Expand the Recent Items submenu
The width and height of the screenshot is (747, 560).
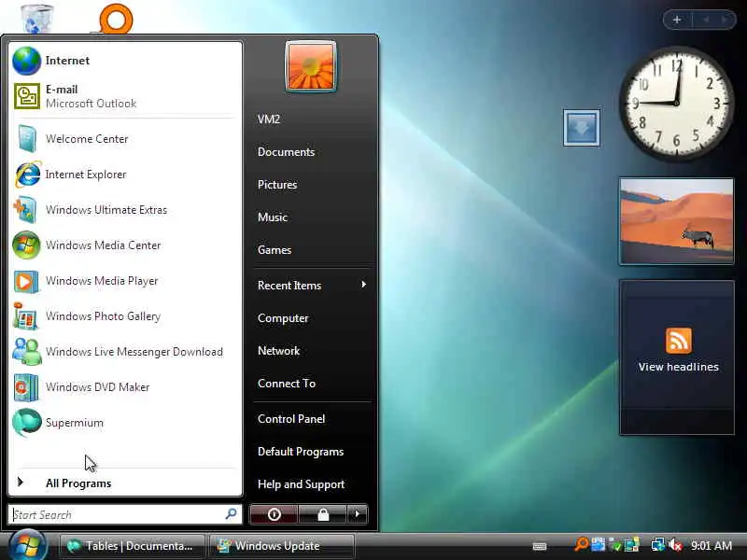pos(312,286)
